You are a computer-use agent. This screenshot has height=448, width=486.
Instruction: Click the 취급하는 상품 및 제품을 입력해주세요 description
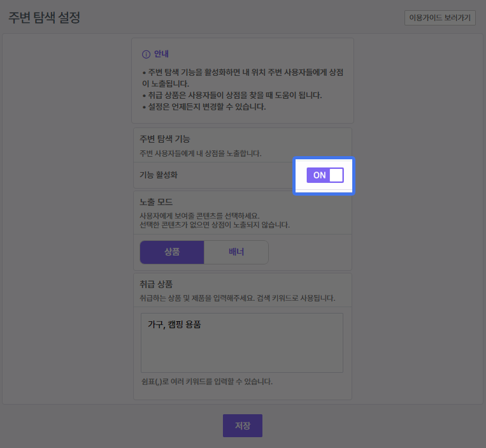point(237,298)
